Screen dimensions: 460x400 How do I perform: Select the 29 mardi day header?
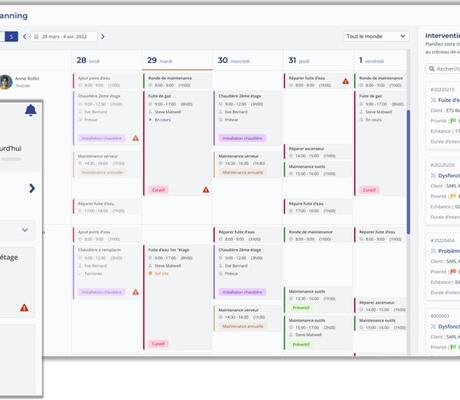[x=160, y=60]
